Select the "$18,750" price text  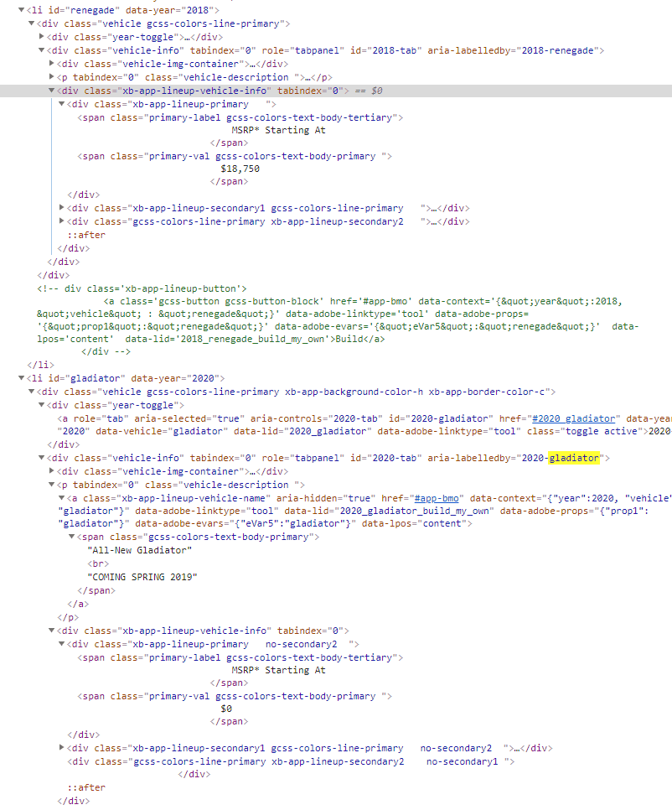click(240, 169)
